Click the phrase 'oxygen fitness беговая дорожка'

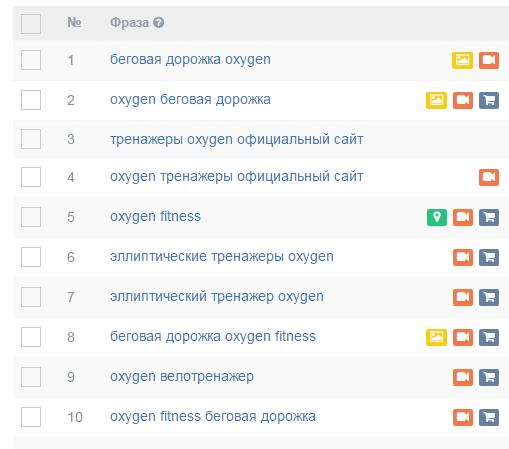click(213, 417)
